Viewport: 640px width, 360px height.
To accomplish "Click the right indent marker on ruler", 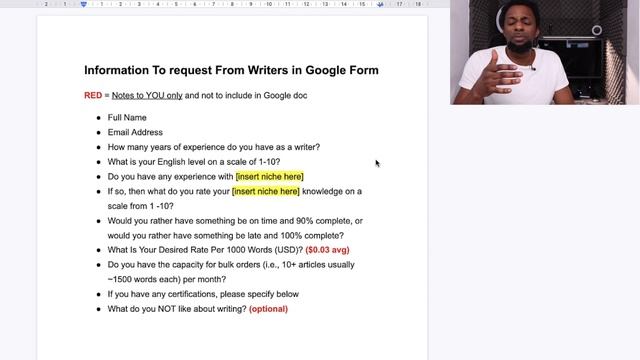I will (x=380, y=4).
